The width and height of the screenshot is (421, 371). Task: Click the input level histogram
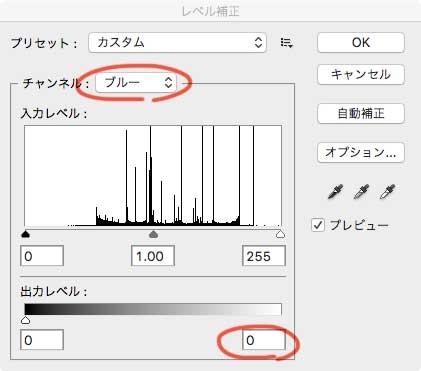153,176
